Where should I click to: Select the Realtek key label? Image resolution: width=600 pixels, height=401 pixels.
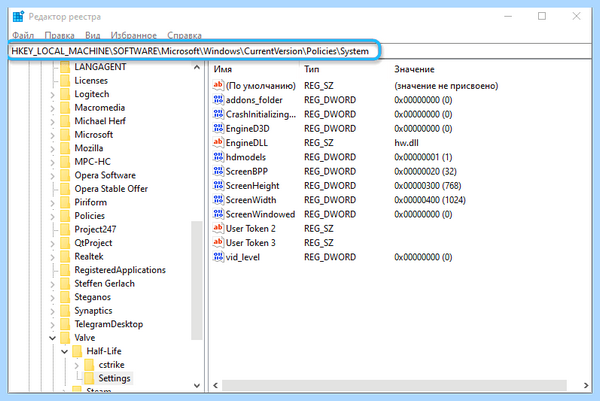point(89,256)
